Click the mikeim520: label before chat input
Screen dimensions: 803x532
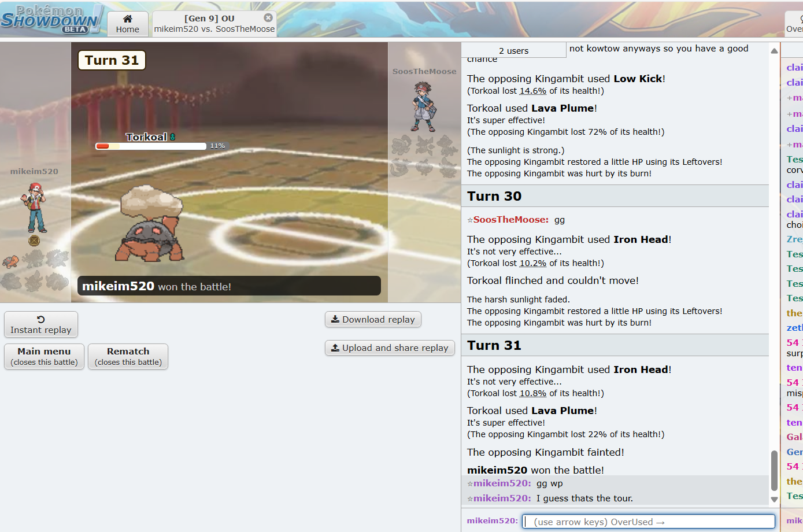tap(493, 520)
